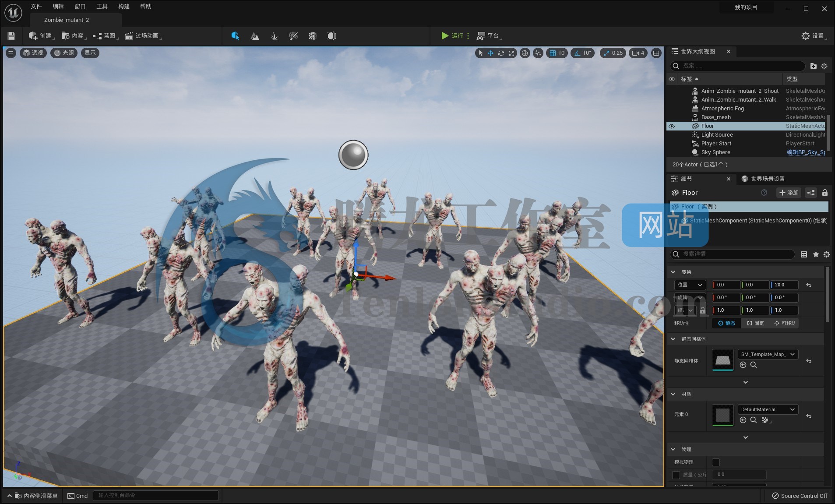The image size is (835, 504).
Task: Expand advanced static mesh options chevron
Action: (x=746, y=382)
